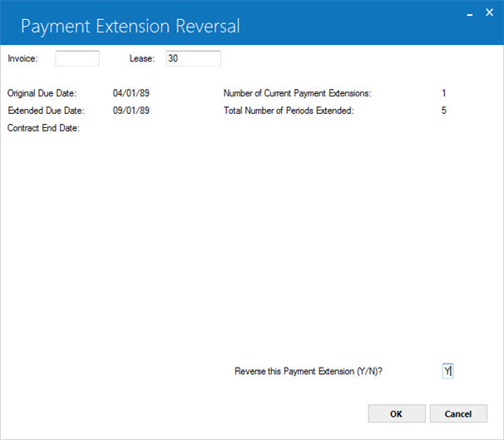This screenshot has width=504, height=440.
Task: Close the Payment Extension Reversal dialog
Action: pyautogui.click(x=489, y=12)
